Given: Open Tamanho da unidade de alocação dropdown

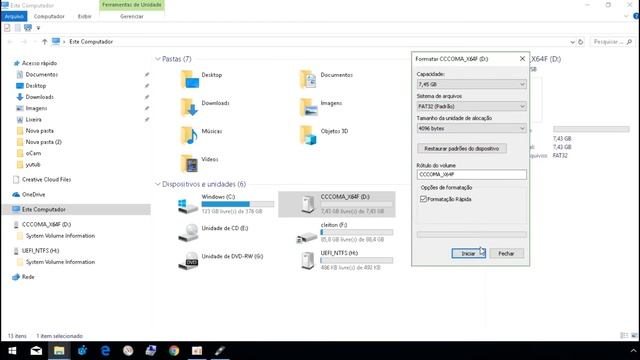Looking at the screenshot, I should (x=471, y=128).
